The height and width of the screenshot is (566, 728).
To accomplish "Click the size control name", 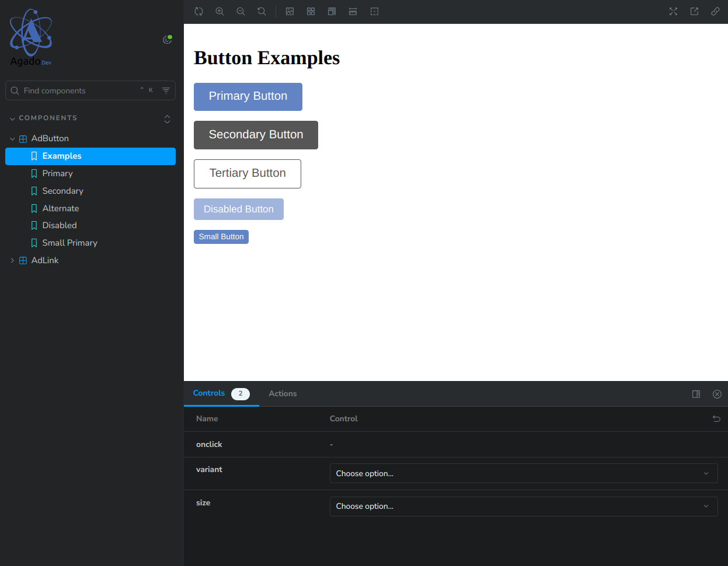I will coord(203,502).
